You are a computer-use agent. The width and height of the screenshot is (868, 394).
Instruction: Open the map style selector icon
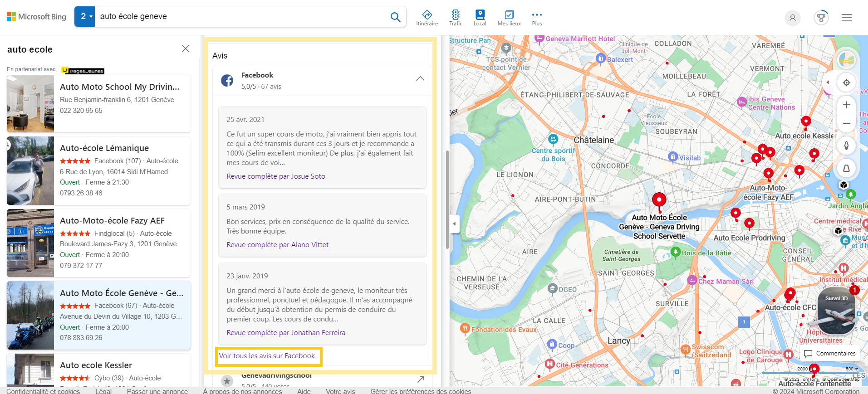coord(846,59)
